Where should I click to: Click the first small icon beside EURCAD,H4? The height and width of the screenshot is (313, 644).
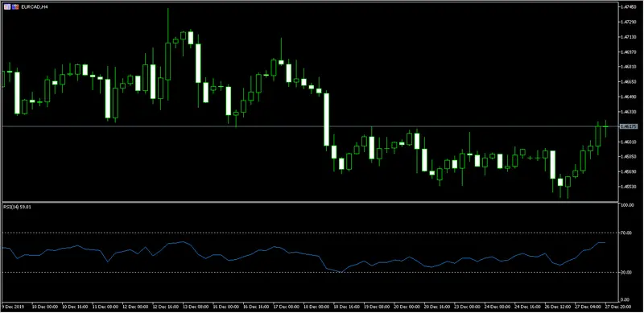click(7, 7)
